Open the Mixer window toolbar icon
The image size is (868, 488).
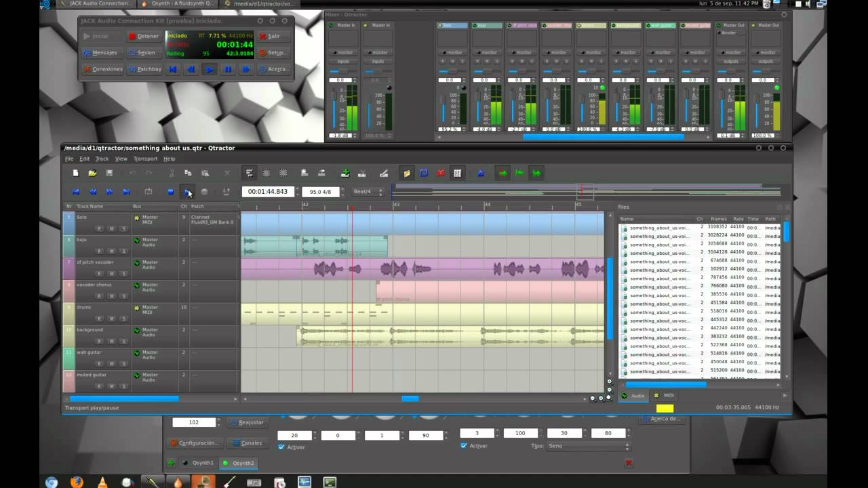coord(458,174)
